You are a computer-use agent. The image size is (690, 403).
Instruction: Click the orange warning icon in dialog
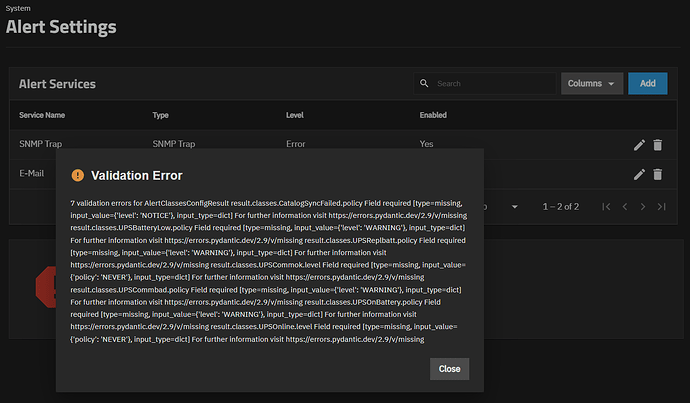[77, 175]
